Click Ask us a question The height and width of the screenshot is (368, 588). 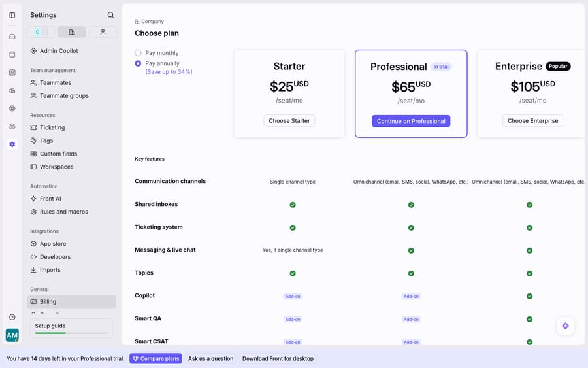(x=210, y=359)
